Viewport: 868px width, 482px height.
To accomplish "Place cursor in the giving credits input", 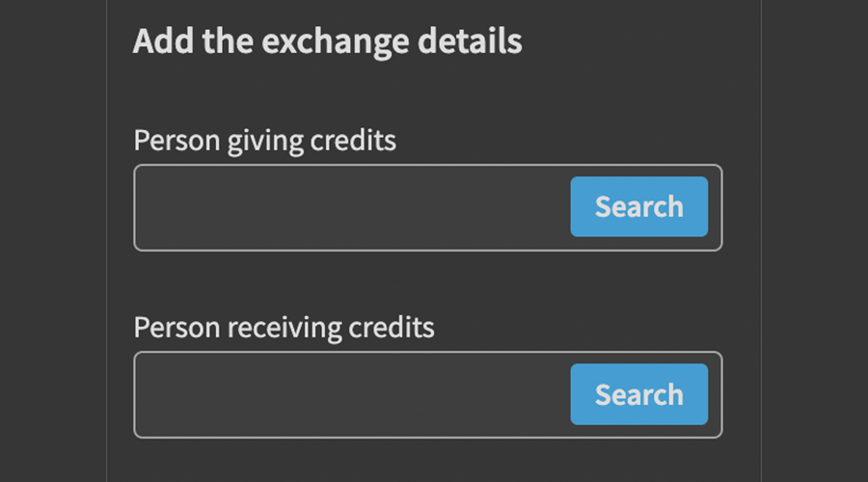I will click(x=352, y=207).
